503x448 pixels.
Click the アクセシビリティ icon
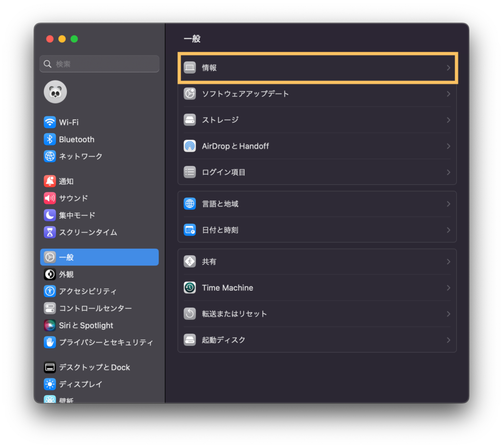(50, 291)
